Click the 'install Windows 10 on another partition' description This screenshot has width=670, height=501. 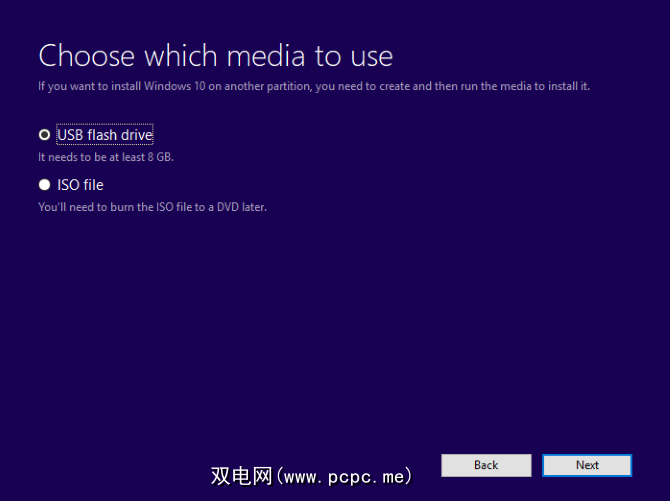(x=314, y=86)
